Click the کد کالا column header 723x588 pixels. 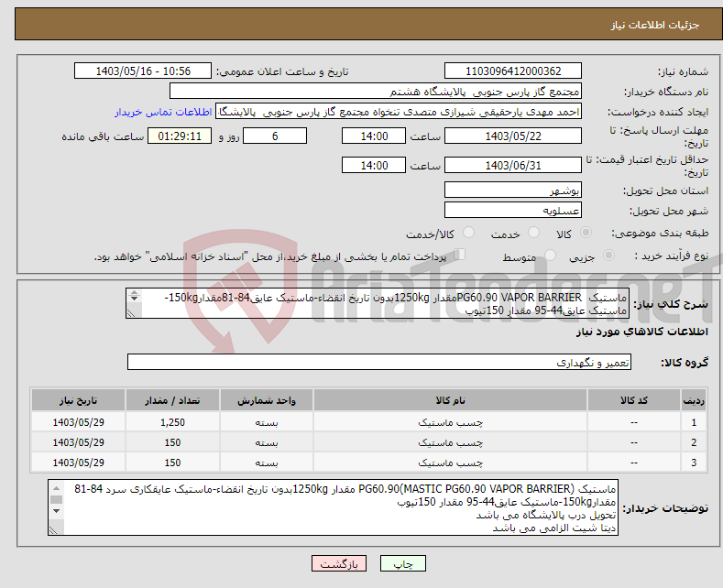tap(633, 400)
